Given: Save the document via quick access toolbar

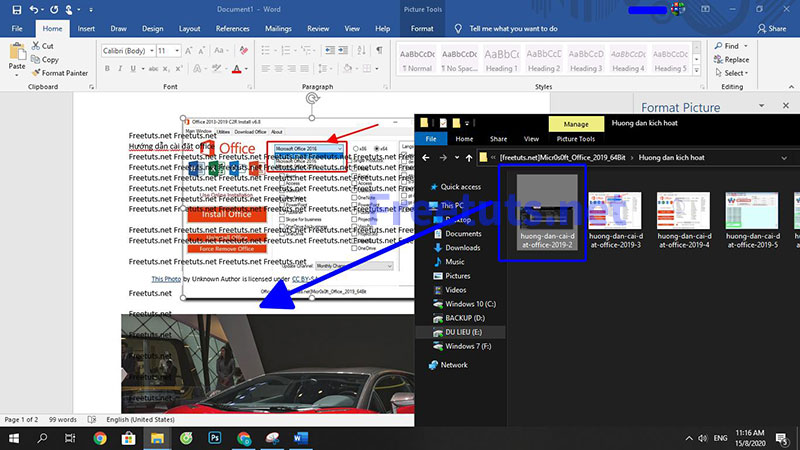Looking at the screenshot, I should [17, 10].
